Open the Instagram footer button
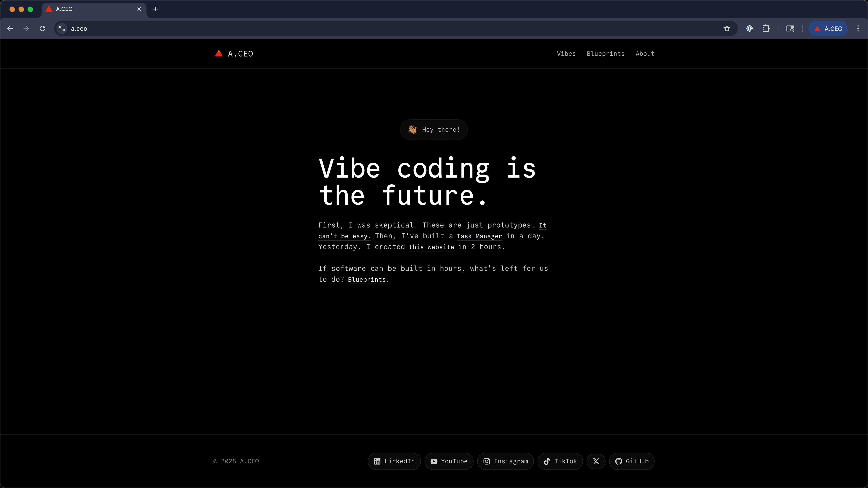This screenshot has width=868, height=488. (505, 461)
